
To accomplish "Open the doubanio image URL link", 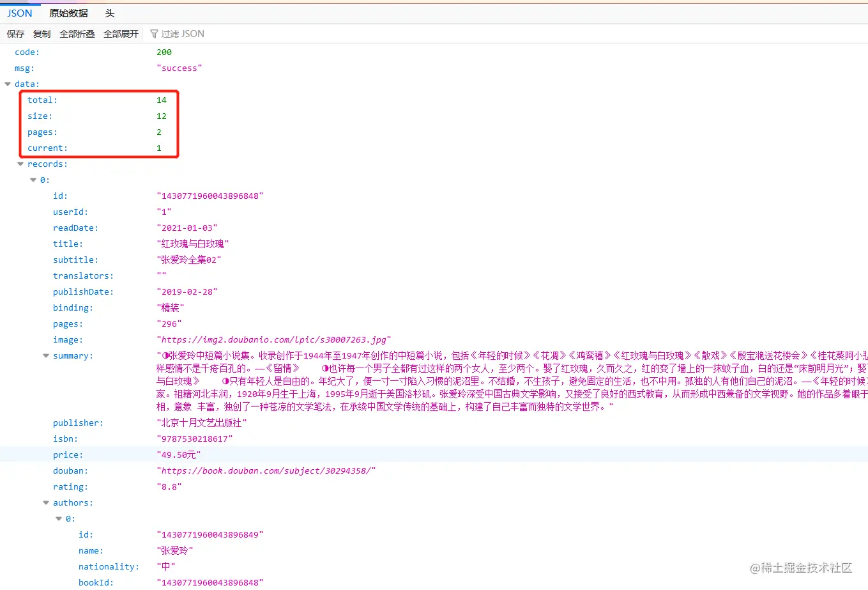I will [274, 340].
